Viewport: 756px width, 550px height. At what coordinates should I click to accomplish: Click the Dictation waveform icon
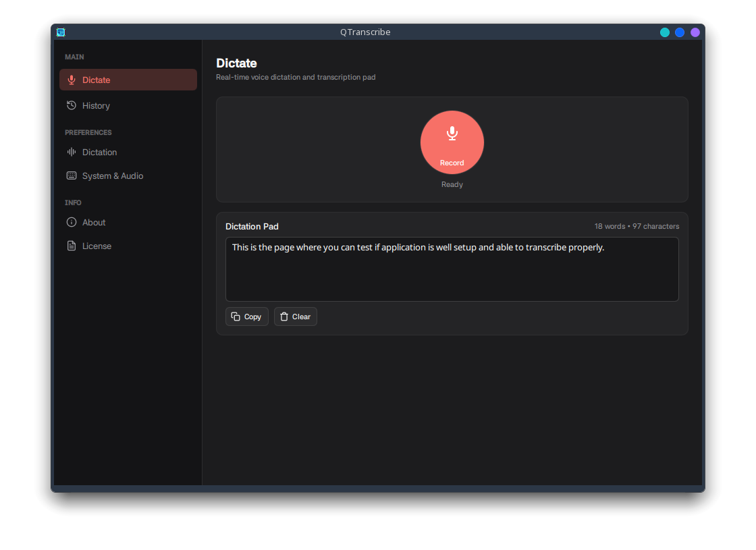(72, 153)
